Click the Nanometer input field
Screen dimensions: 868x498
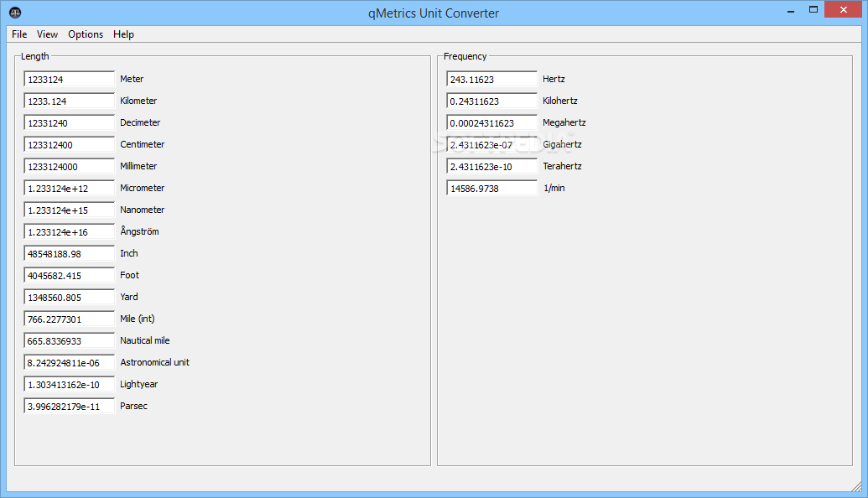(70, 210)
